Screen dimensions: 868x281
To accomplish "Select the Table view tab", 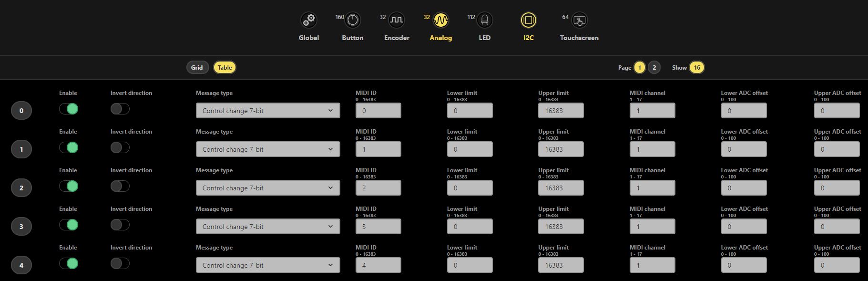I will click(225, 68).
